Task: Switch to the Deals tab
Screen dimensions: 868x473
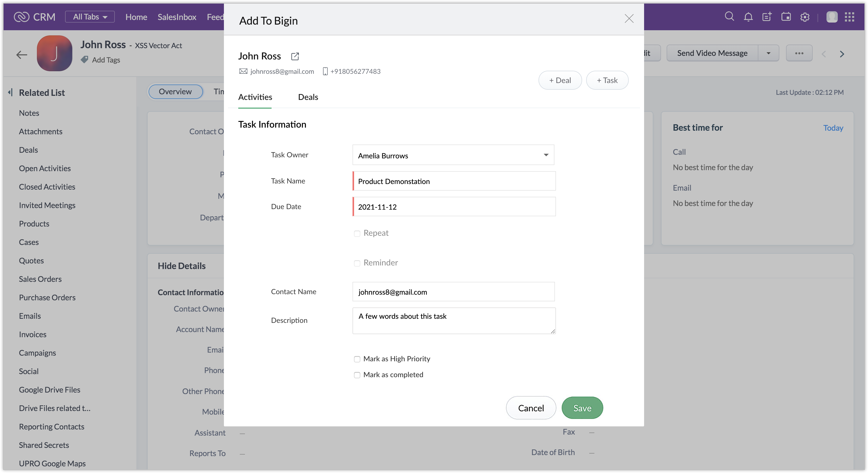Action: [308, 97]
